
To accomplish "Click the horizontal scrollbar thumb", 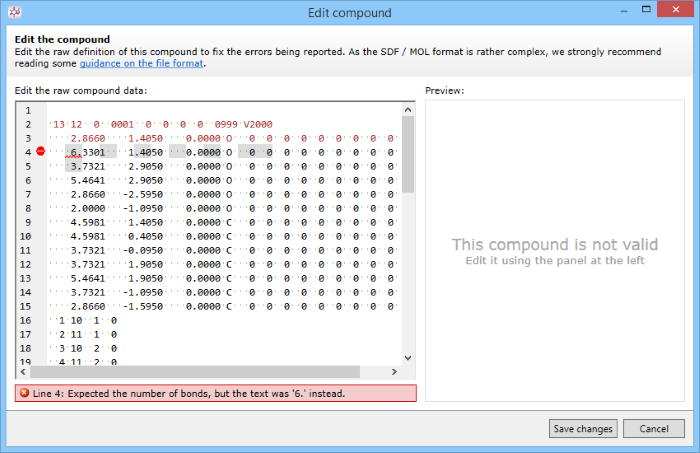I will (x=195, y=371).
